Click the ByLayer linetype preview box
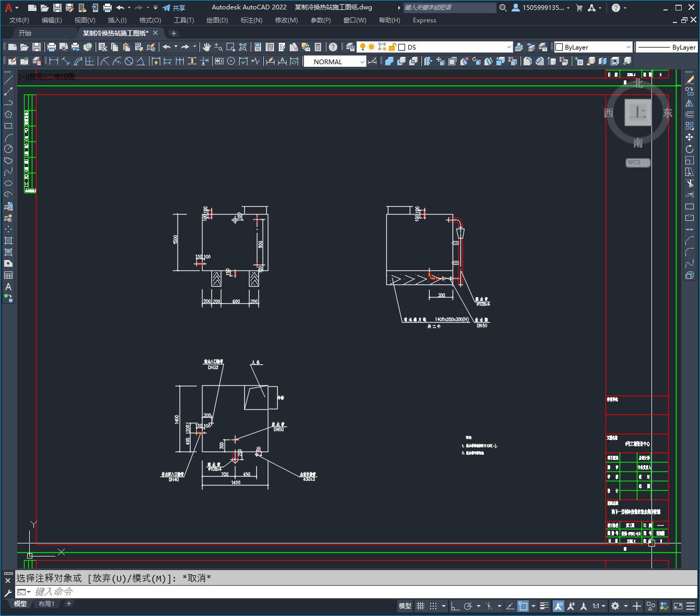Screen dimensions: 700x616 coord(667,47)
